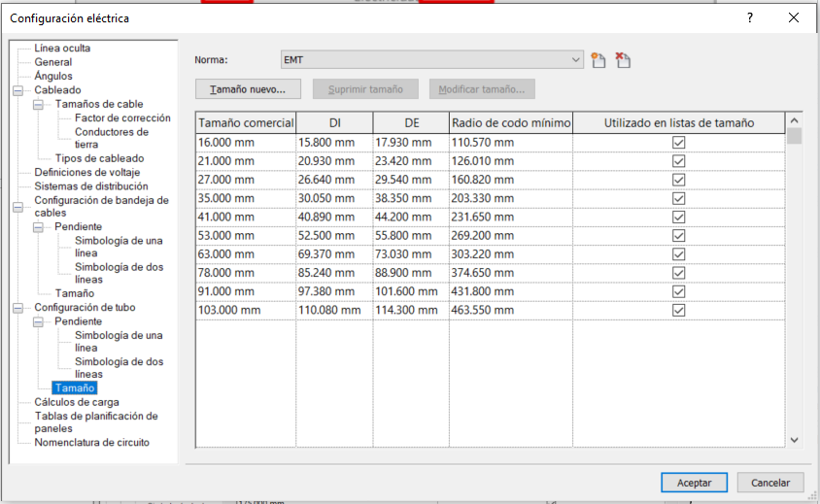The width and height of the screenshot is (820, 504).
Task: Dismiss dialog with Cancelar button
Action: (770, 483)
